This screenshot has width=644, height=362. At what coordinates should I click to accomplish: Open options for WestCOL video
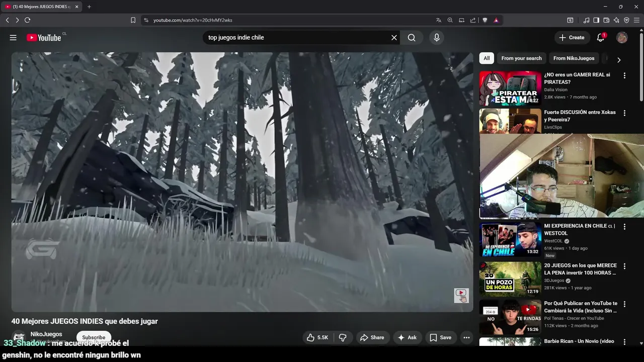624,227
